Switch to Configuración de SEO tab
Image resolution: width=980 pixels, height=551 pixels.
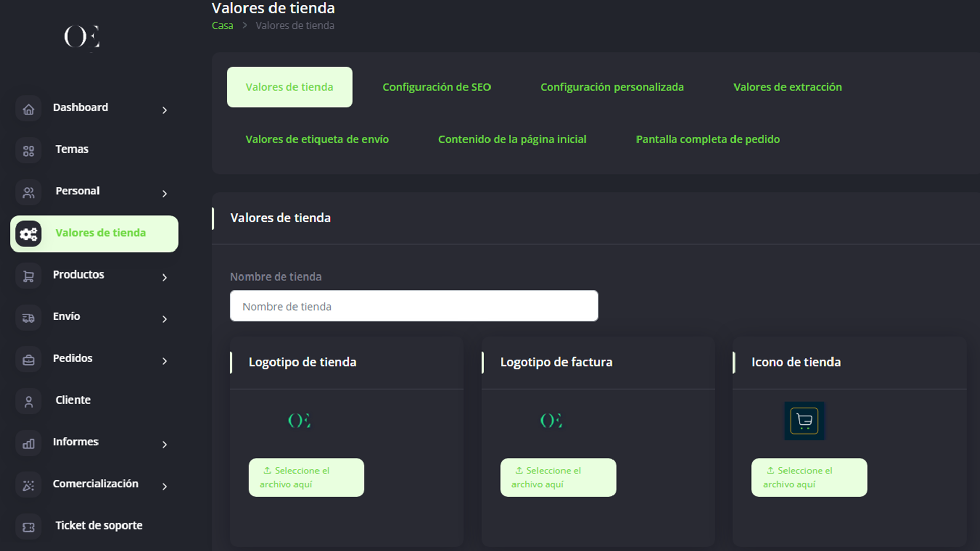[436, 87]
